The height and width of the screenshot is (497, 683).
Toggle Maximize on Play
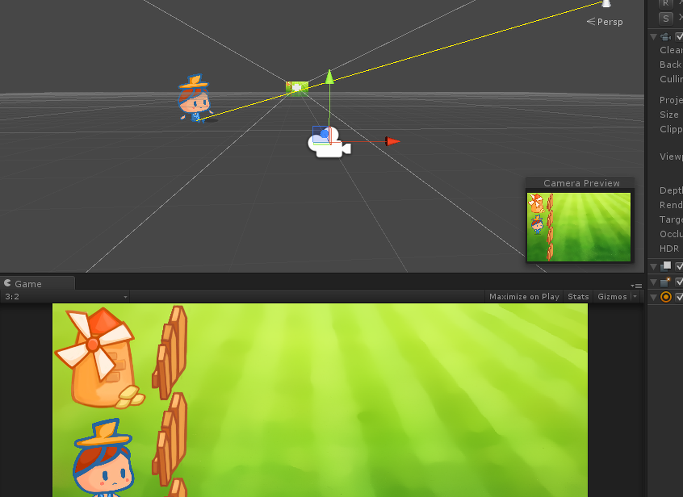[x=524, y=297]
